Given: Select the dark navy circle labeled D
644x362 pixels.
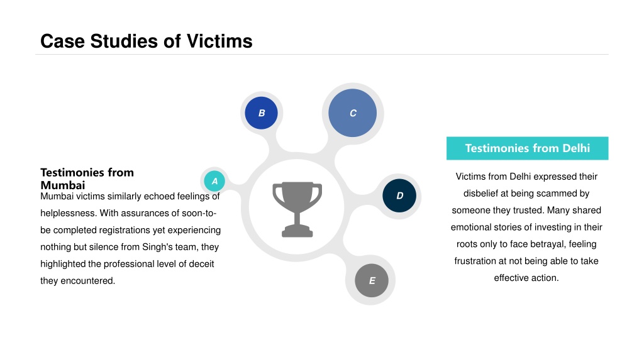Looking at the screenshot, I should [x=399, y=196].
